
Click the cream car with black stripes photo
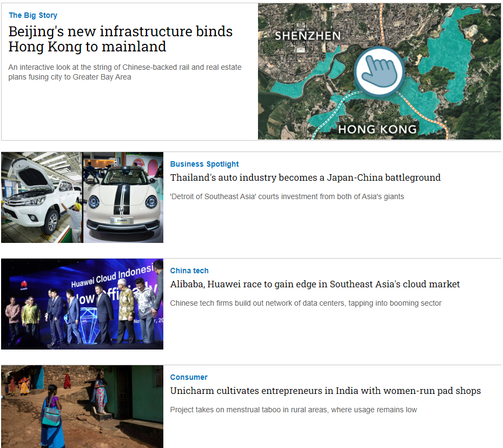(x=123, y=197)
